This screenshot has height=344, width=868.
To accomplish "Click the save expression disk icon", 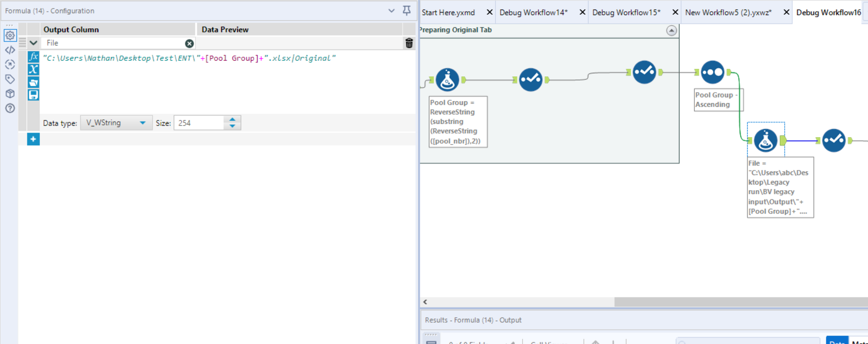I will 33,95.
